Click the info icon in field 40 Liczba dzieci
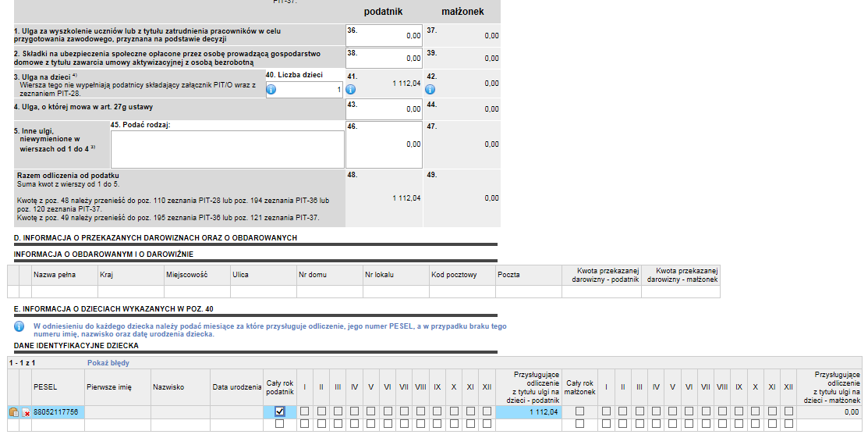868x438 pixels. pos(271,89)
